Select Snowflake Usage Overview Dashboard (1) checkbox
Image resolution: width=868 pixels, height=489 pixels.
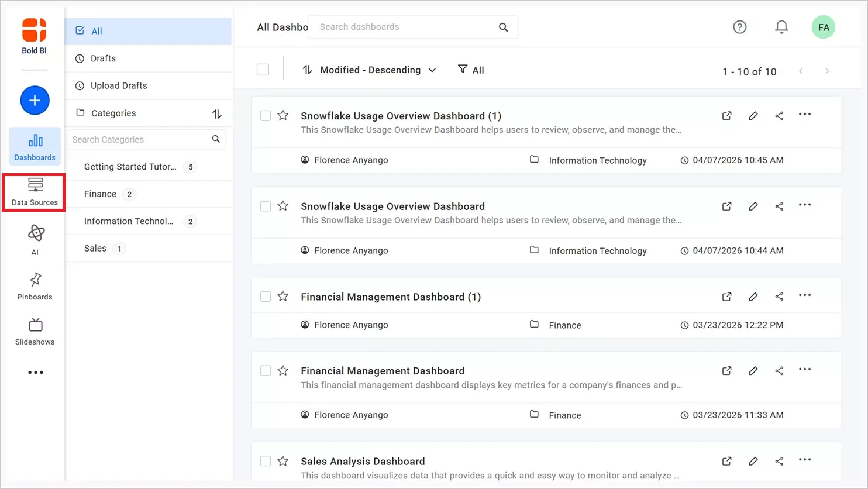pos(266,116)
